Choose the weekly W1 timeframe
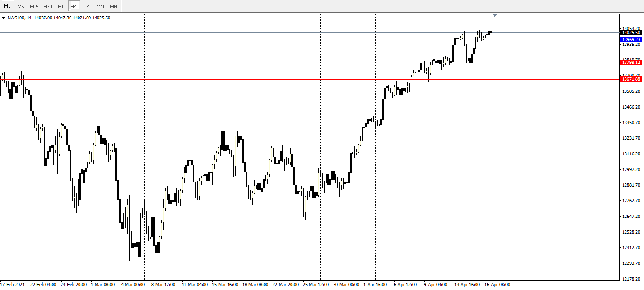This screenshot has height=290, width=644. [101, 6]
